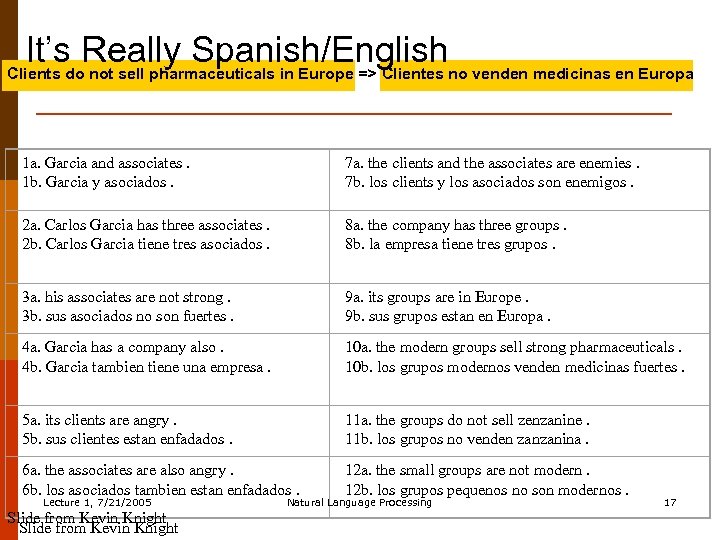The height and width of the screenshot is (540, 720).
Task: Select the highlighted Spanish sentence "Clientes no venden medicinas"
Action: click(537, 74)
